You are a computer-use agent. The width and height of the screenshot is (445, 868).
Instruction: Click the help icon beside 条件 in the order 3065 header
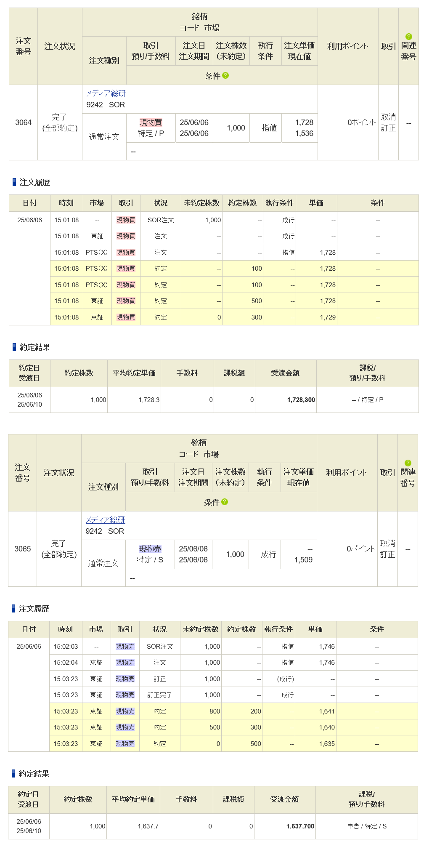(225, 502)
